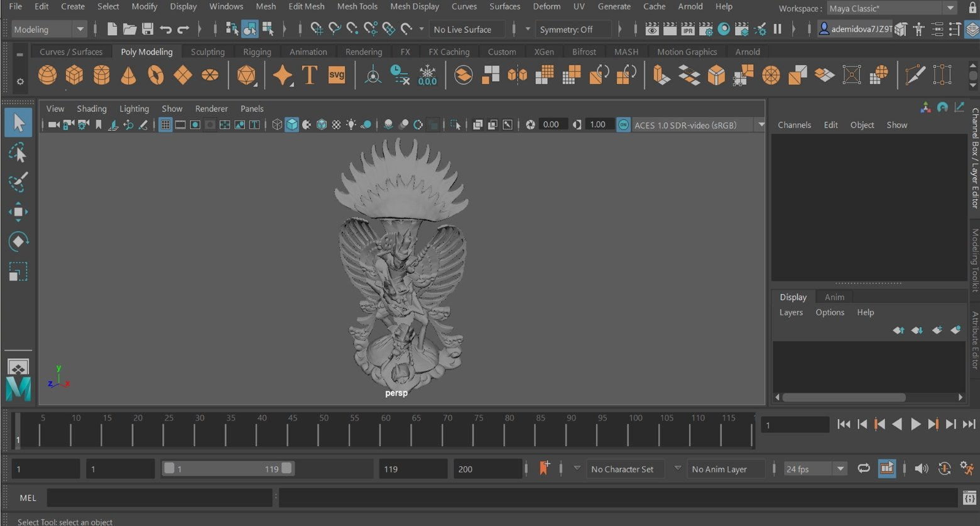Open the Workspace Maya Classic dropdown
The image size is (980, 526).
(x=950, y=8)
